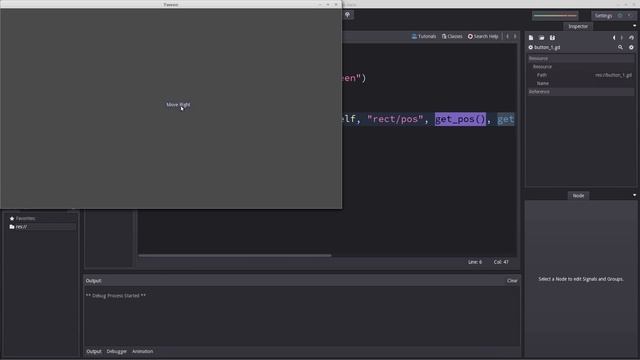Screen dimensions: 640x360
Task: Go to next script history arrow
Action: point(515,36)
